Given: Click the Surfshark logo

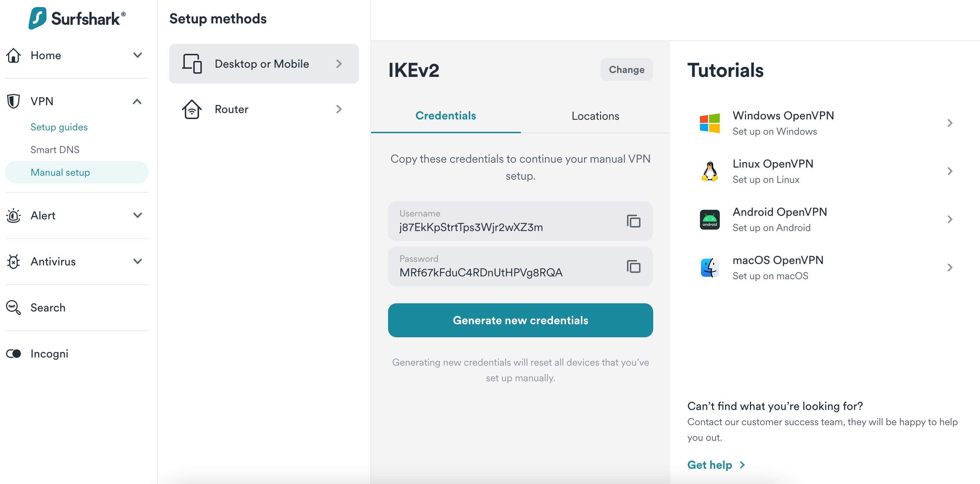Looking at the screenshot, I should point(76,18).
